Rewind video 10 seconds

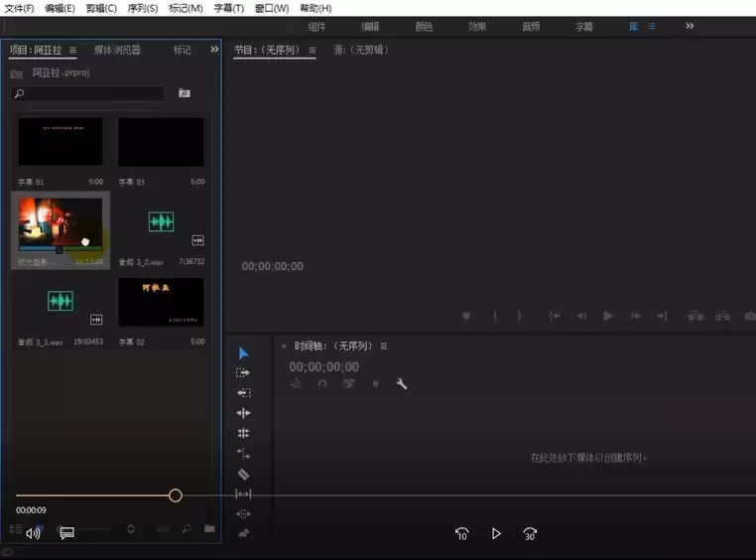[461, 534]
